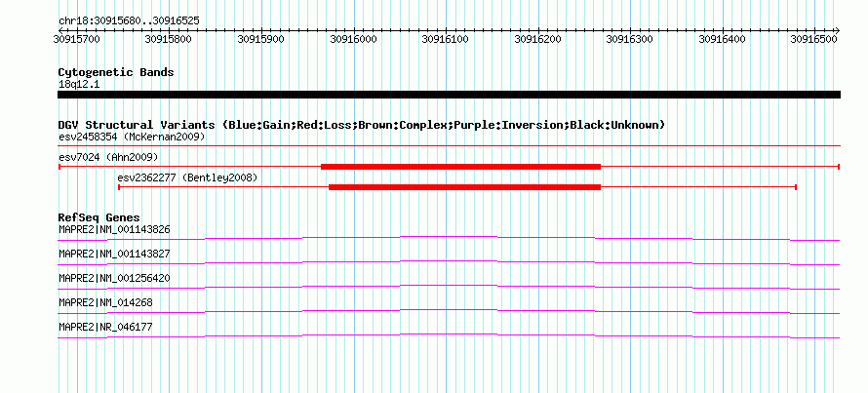Select the magenta line under MAPRE2|NR_046177
868x393 pixels.
(449, 336)
